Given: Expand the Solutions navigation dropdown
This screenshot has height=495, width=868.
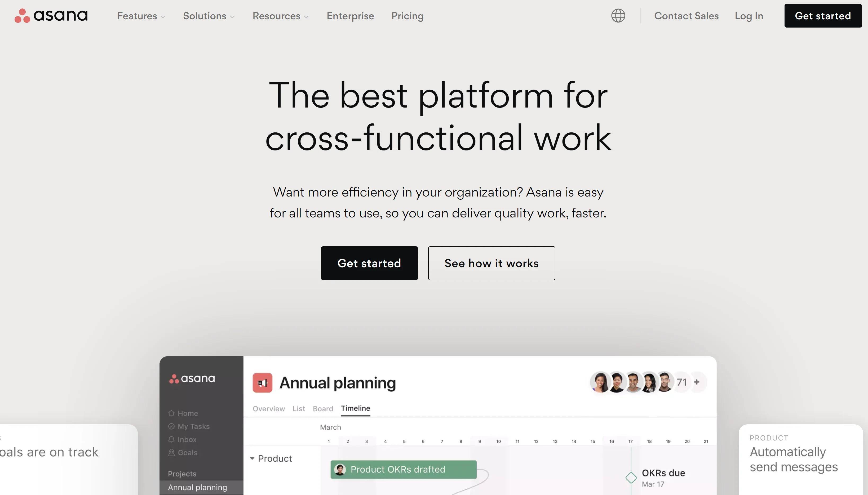Looking at the screenshot, I should [209, 15].
